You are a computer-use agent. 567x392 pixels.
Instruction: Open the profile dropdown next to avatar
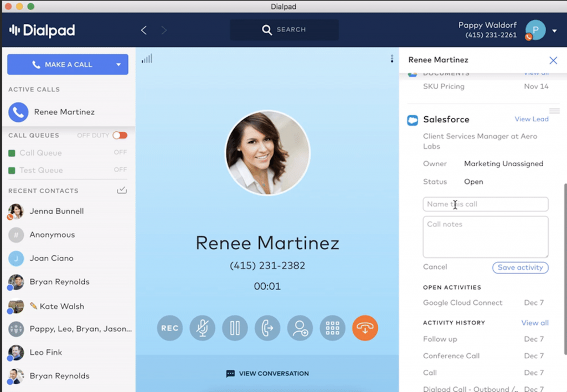[554, 31]
